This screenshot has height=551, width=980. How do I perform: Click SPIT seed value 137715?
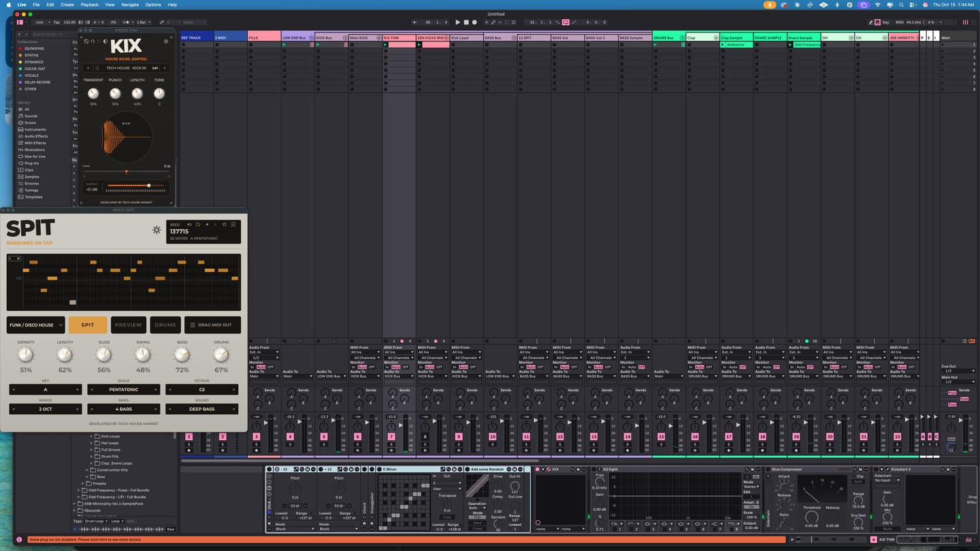[x=179, y=232]
